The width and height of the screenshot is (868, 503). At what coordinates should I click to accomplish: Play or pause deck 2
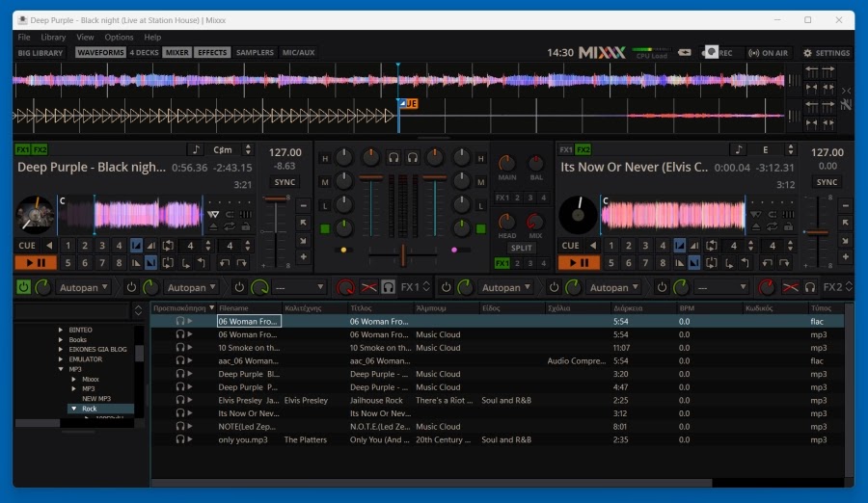coord(579,263)
